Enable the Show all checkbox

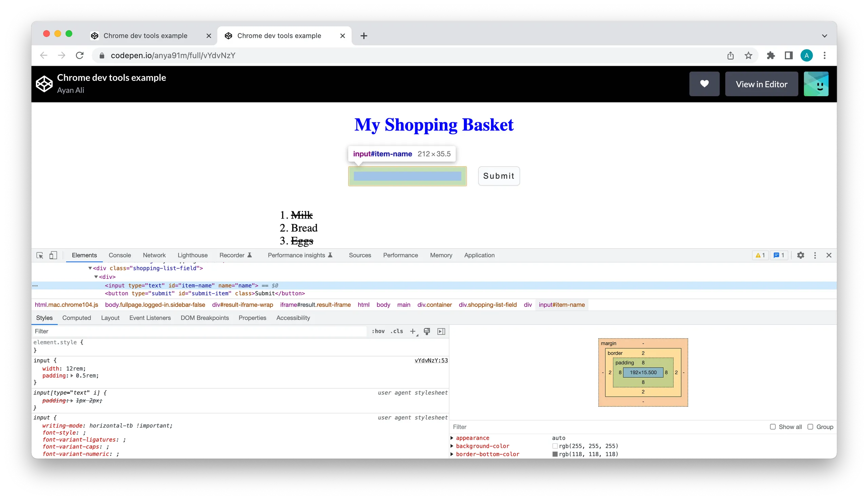point(772,426)
